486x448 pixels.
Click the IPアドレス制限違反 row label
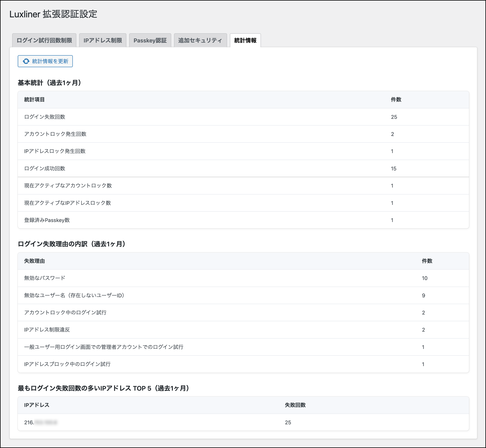pyautogui.click(x=47, y=330)
